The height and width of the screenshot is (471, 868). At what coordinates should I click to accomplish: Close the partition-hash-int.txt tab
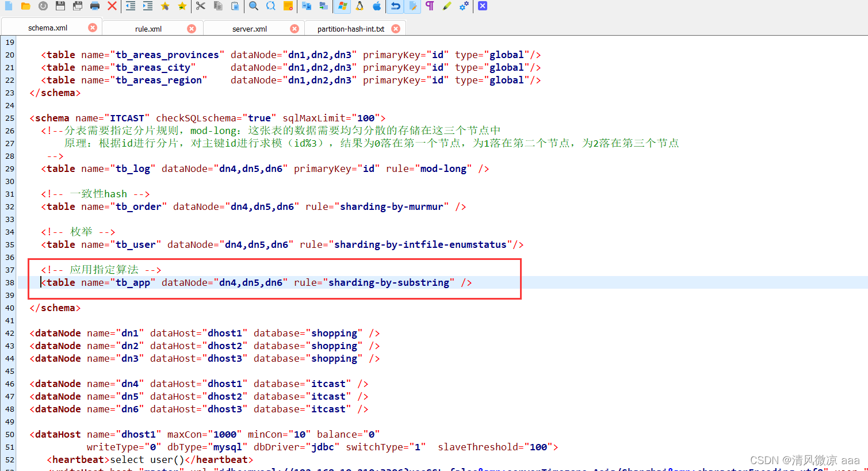pos(396,29)
